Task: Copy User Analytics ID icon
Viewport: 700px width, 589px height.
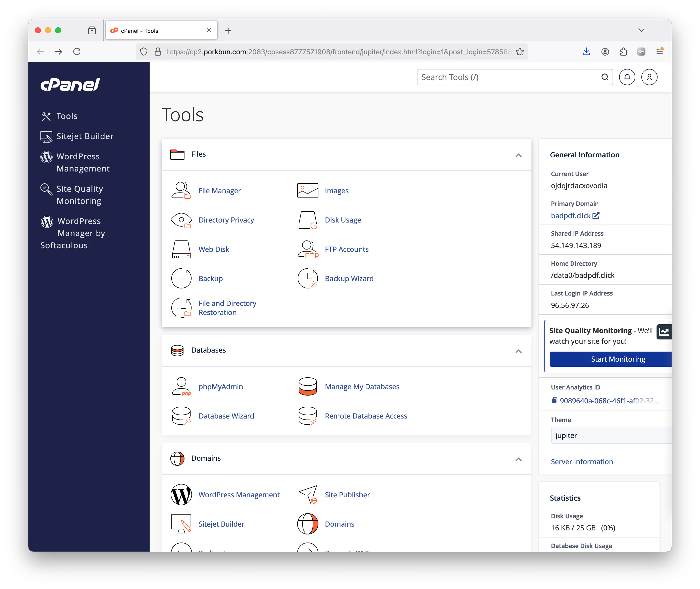Action: [554, 400]
